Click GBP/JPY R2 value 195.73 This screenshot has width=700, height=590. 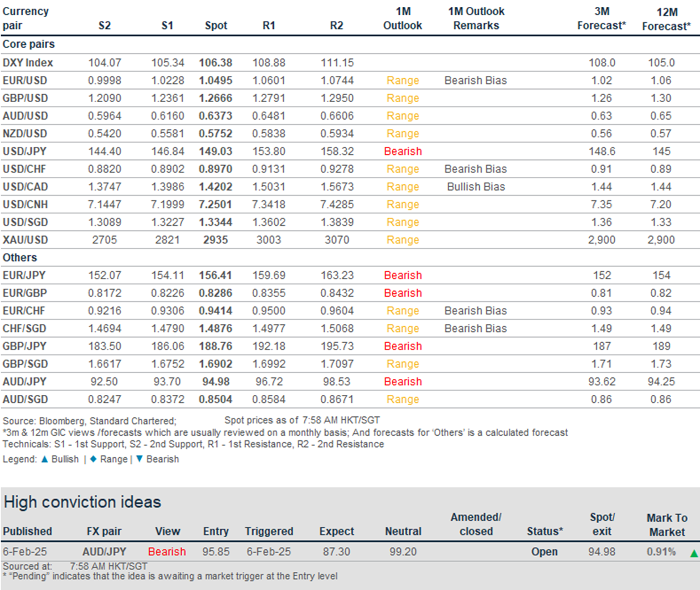[x=337, y=346]
